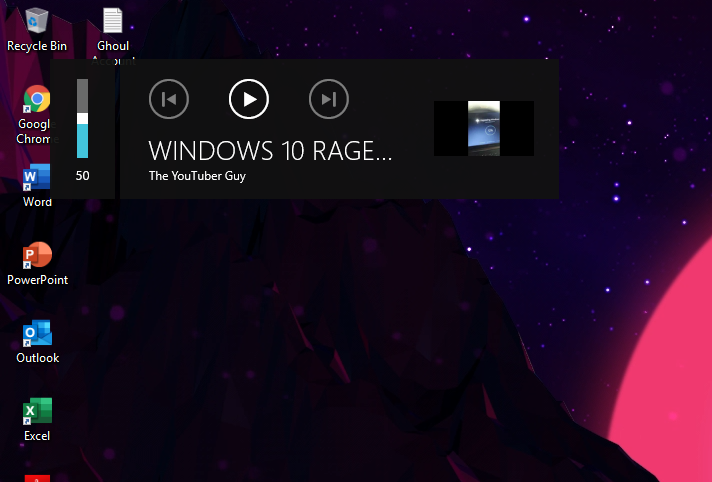712x482 pixels.
Task: Click the previous track button in media overlay
Action: point(169,99)
